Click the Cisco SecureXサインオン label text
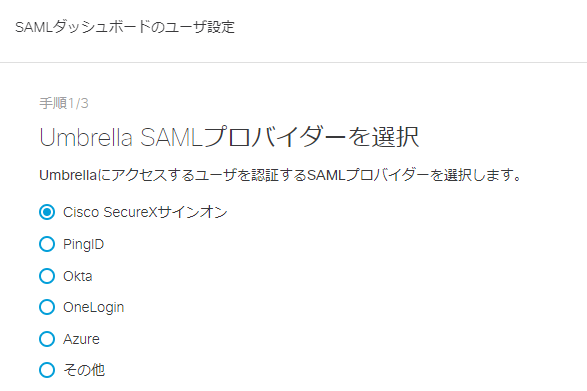The height and width of the screenshot is (391, 587). (x=145, y=212)
